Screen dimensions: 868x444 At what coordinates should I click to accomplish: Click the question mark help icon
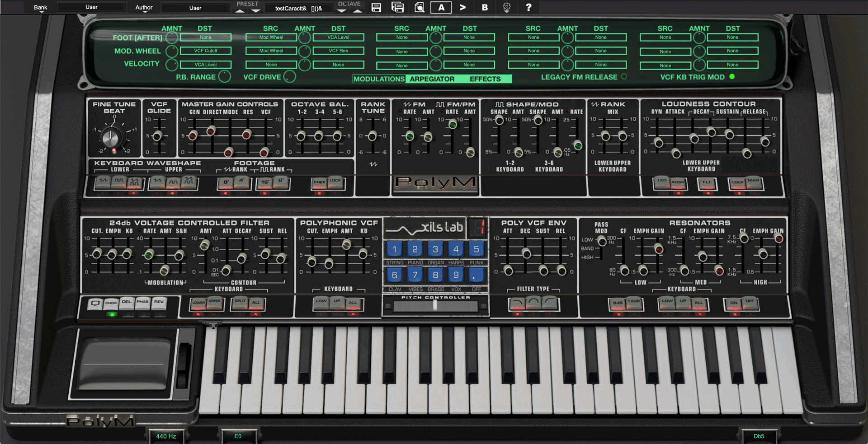point(528,7)
